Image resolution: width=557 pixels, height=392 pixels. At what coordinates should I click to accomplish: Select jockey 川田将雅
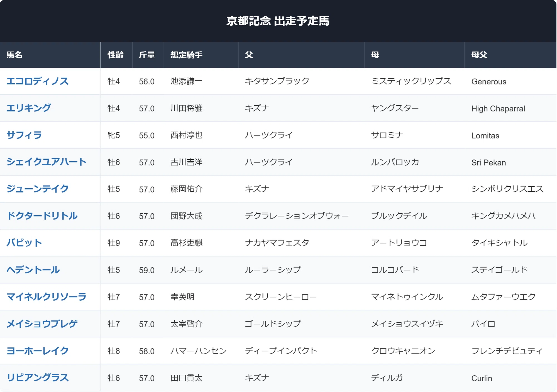pos(187,108)
